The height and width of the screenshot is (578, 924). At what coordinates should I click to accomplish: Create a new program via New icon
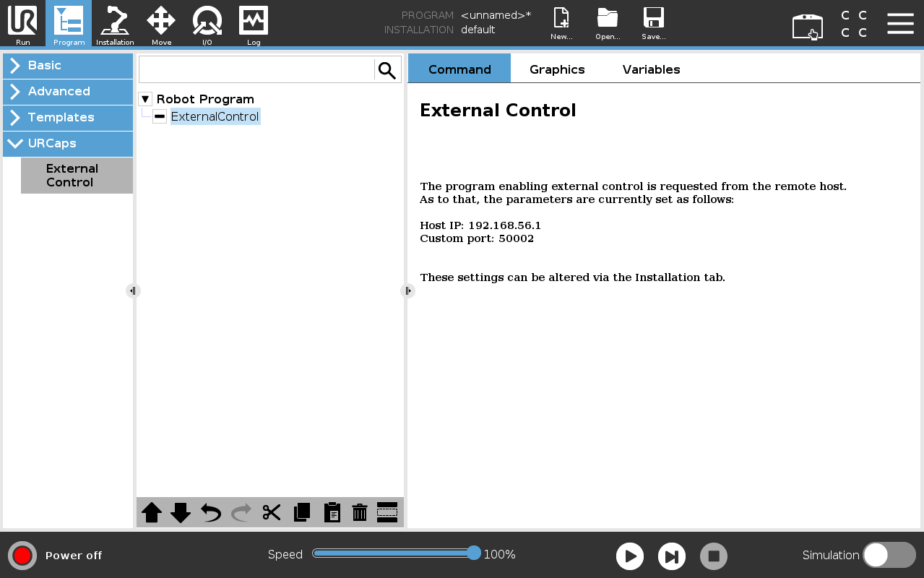coord(561,24)
